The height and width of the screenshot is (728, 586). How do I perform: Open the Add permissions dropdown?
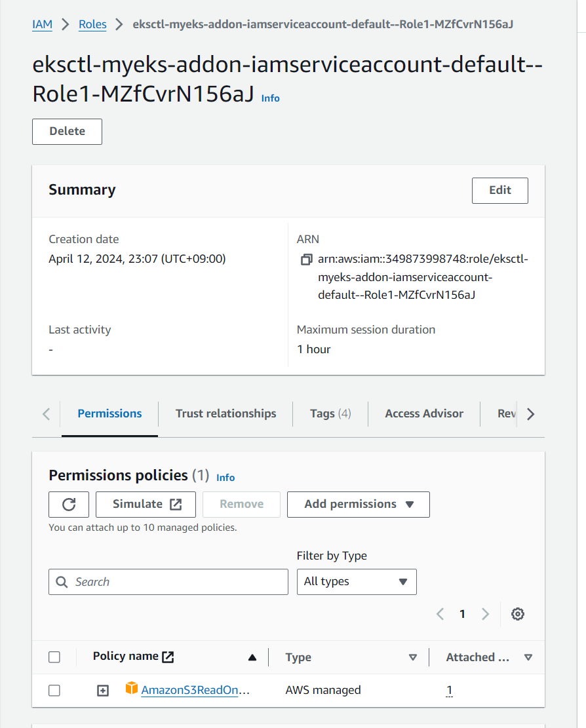[359, 504]
